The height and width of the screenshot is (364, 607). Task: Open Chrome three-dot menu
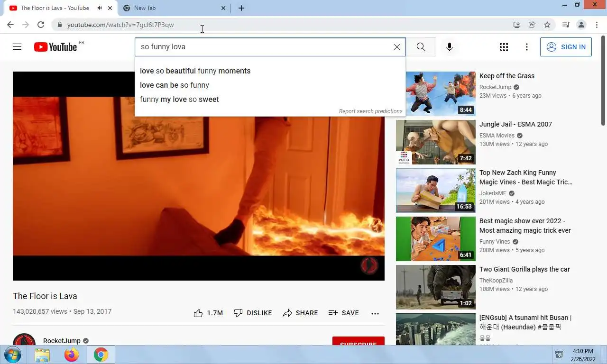pyautogui.click(x=596, y=25)
